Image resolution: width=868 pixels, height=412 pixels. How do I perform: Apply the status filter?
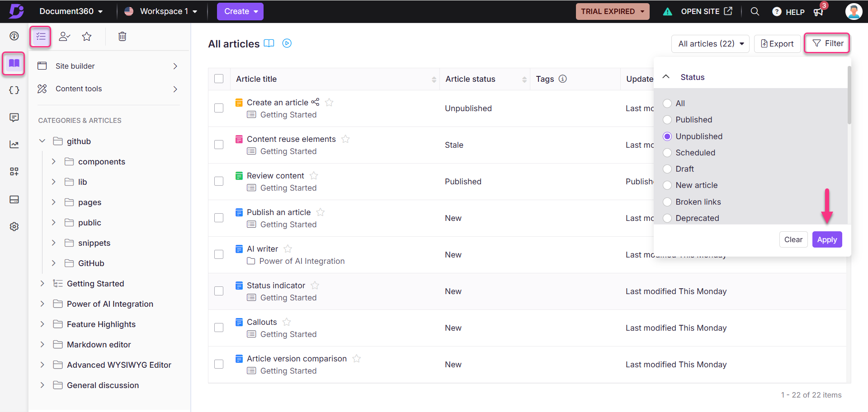point(827,239)
